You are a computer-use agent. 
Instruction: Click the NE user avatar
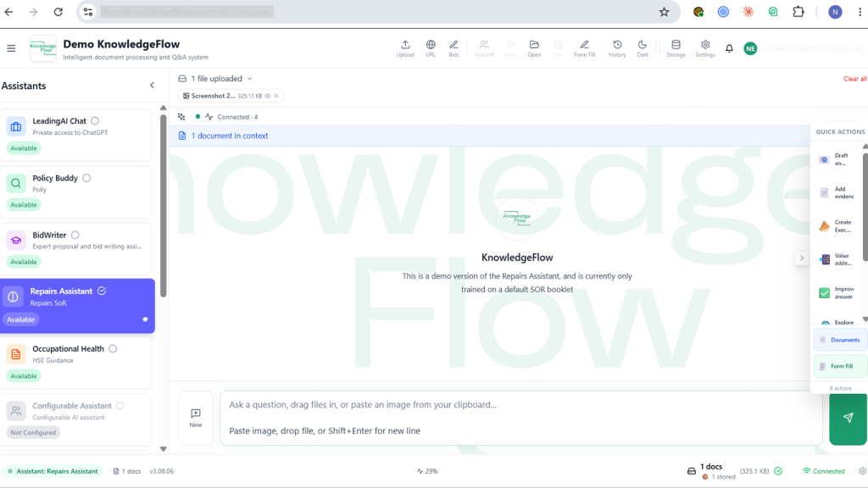tap(751, 48)
